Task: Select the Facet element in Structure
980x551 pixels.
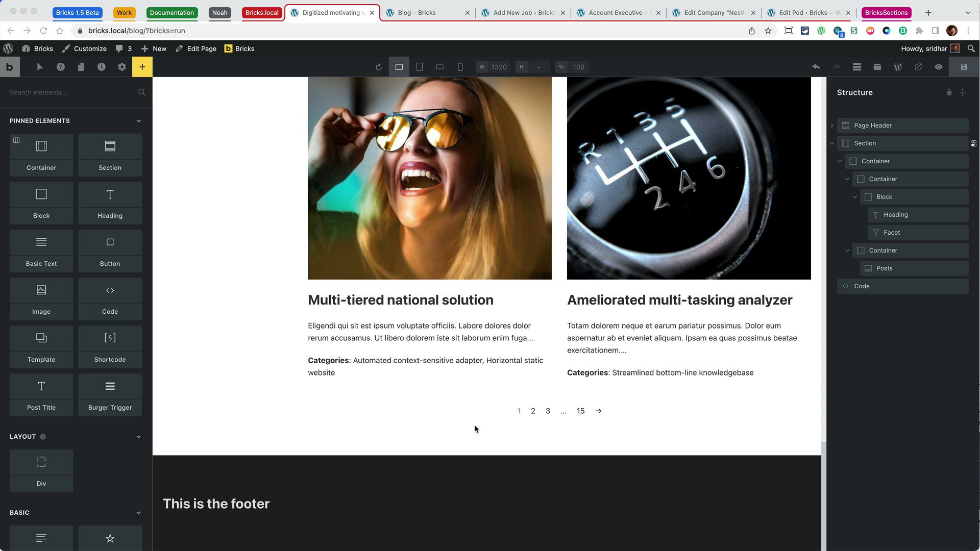Action: click(892, 233)
